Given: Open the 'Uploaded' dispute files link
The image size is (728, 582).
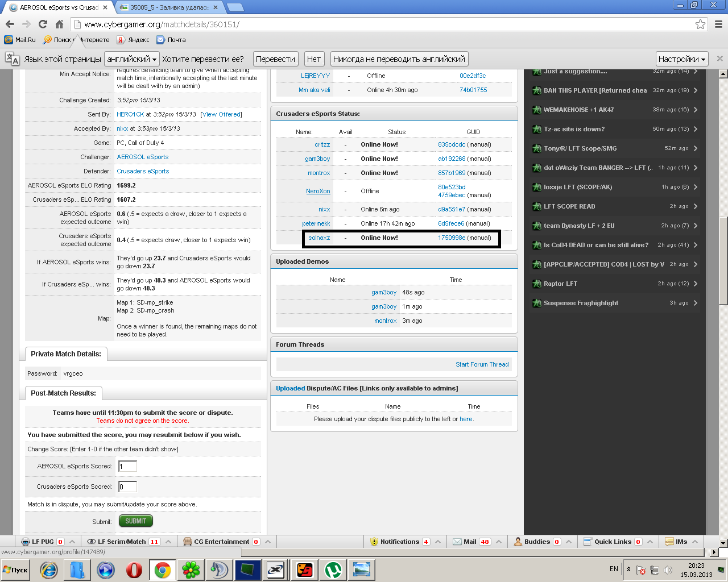Looking at the screenshot, I should point(291,388).
